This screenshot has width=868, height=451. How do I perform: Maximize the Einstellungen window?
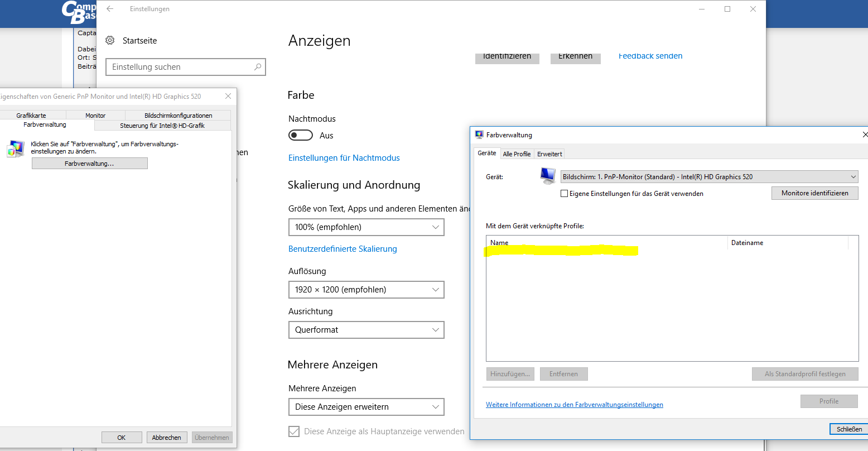coord(727,9)
